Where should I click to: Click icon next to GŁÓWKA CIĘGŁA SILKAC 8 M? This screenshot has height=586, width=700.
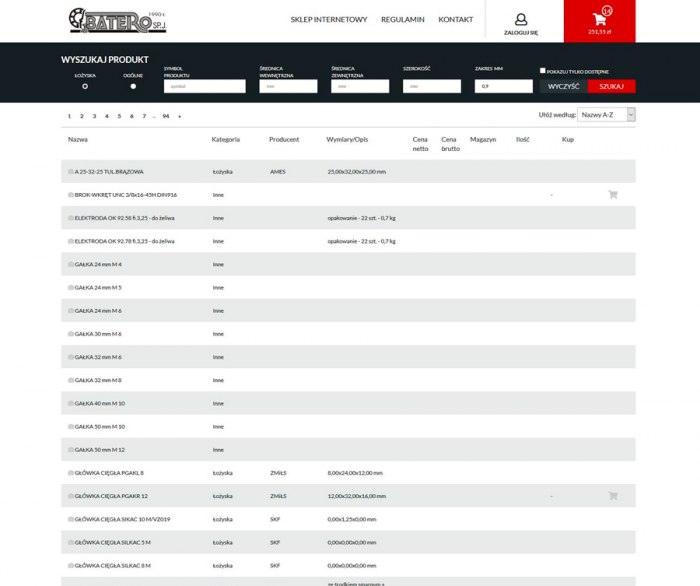click(x=71, y=565)
